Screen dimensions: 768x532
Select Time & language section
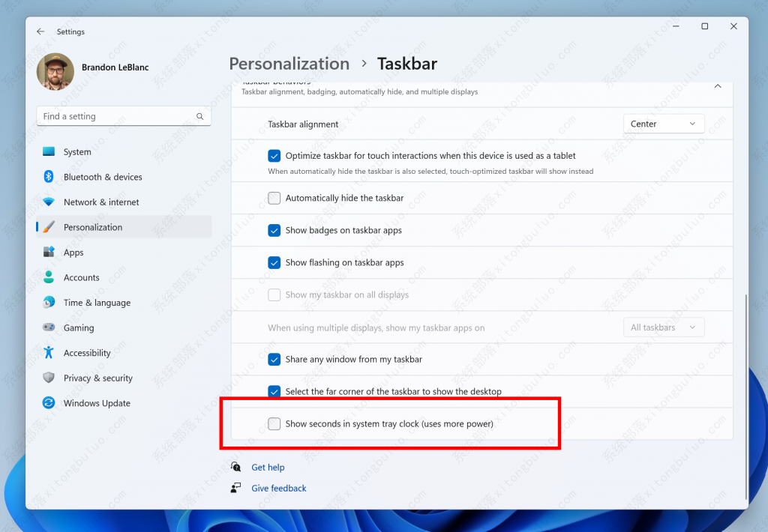click(96, 302)
